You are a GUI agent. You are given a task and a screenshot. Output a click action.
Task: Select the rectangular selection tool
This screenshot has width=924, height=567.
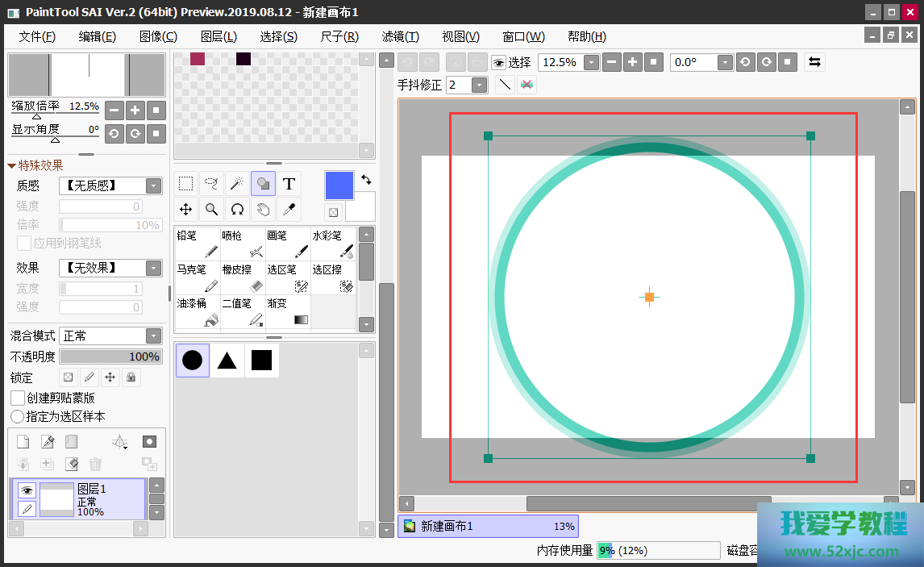(186, 184)
